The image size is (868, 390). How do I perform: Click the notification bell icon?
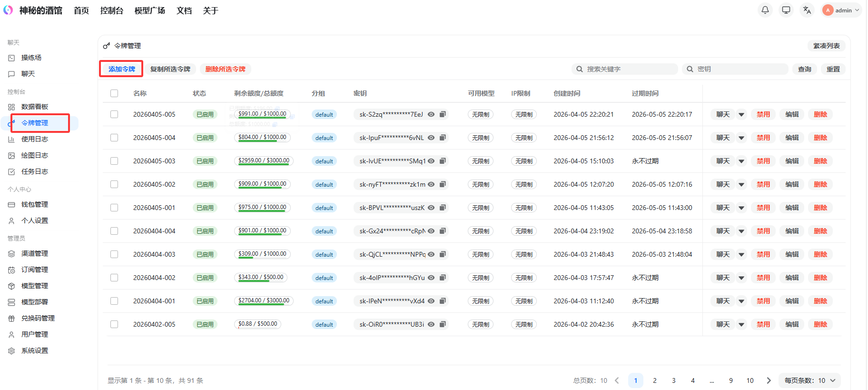pyautogui.click(x=765, y=10)
